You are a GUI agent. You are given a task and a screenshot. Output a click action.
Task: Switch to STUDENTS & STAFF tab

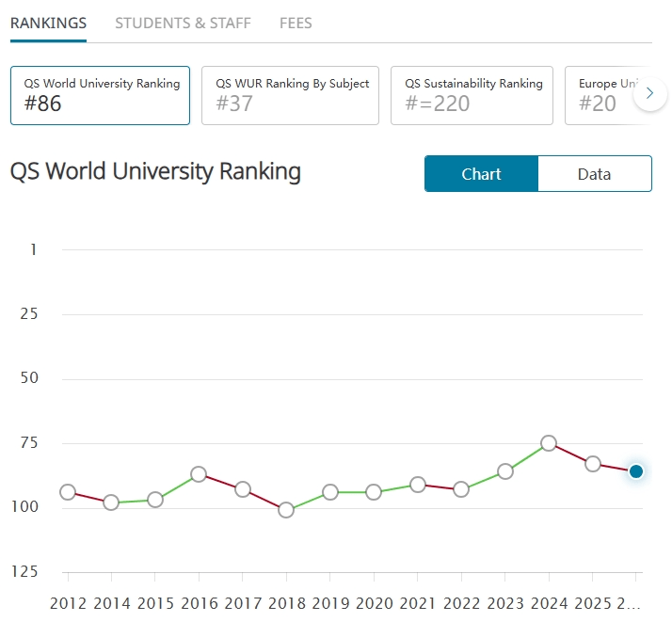(x=183, y=24)
